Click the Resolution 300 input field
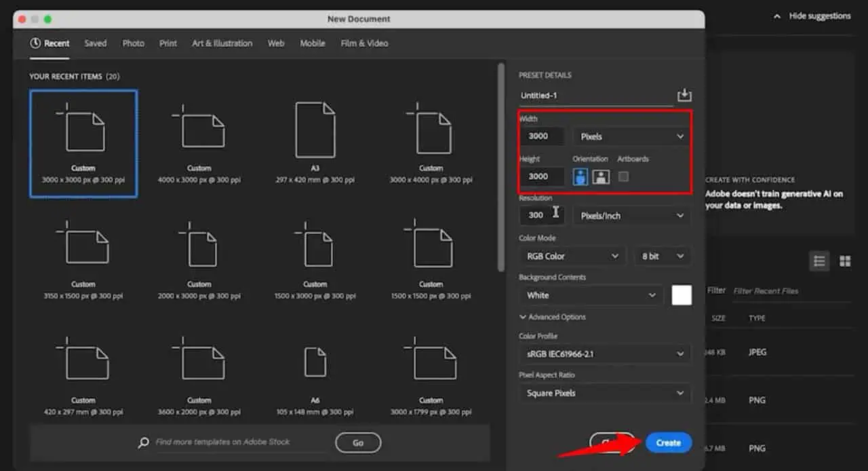 542,215
